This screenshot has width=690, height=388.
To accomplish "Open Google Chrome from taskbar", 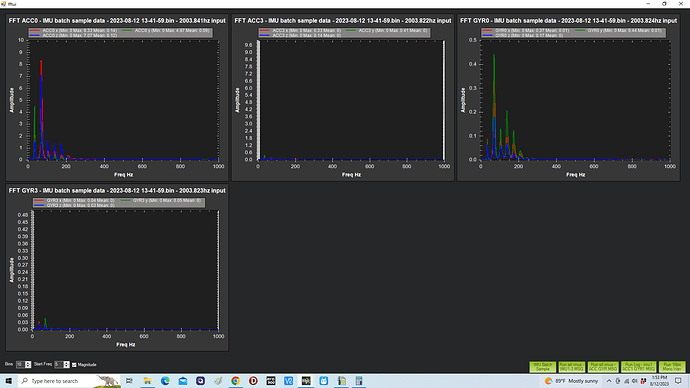I will 235,381.
